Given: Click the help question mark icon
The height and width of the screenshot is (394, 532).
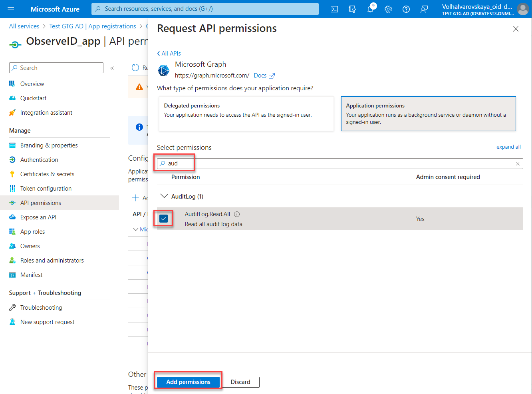Looking at the screenshot, I should [x=406, y=9].
